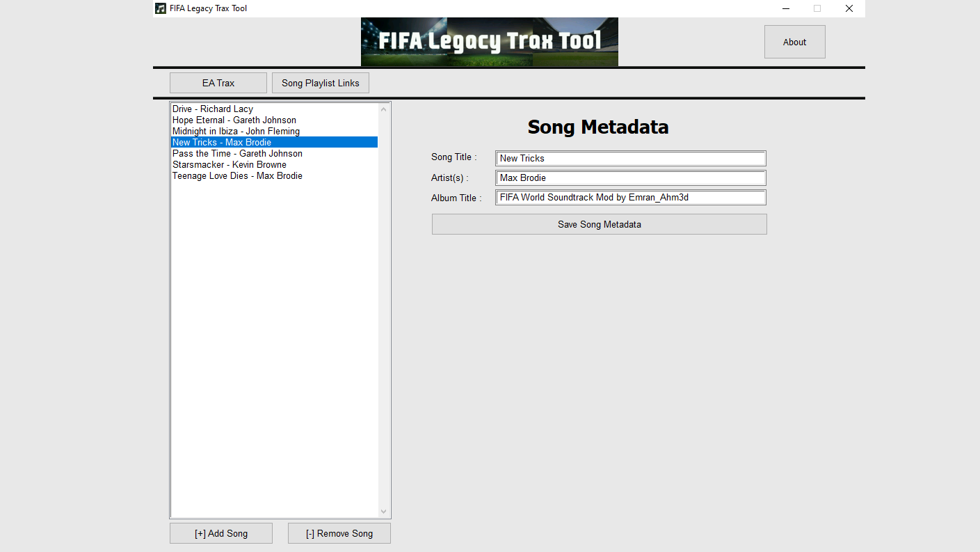Focus the Album Title text field
980x552 pixels.
pyautogui.click(x=631, y=197)
